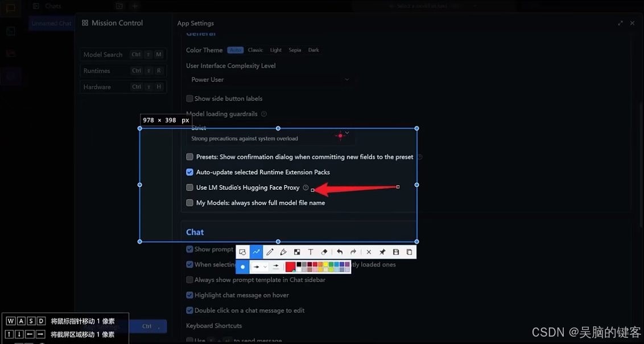Collapse the Chats sidebar panel icon
Viewport: 644px width, 344px height.
tap(36, 6)
